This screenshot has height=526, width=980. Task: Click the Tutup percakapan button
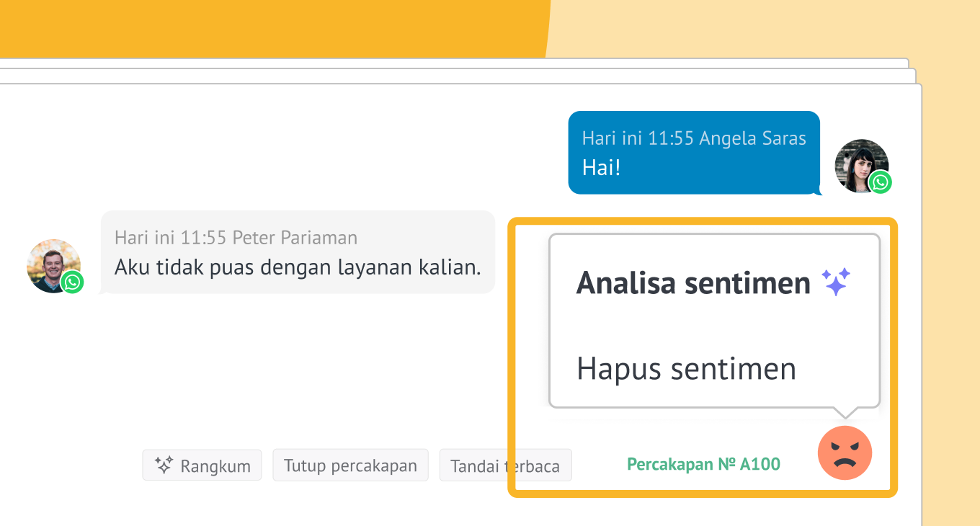pos(350,465)
